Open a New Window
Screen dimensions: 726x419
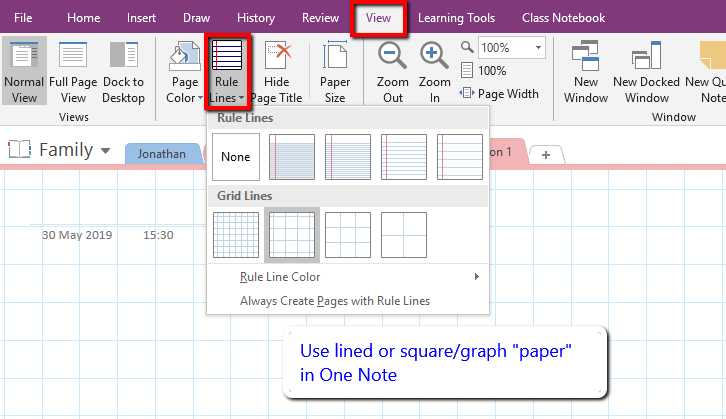pos(586,71)
